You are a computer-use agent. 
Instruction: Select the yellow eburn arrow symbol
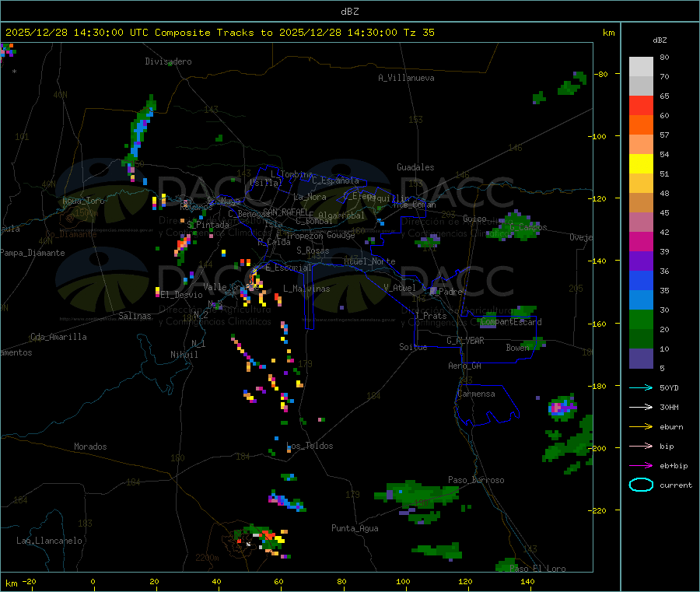641,426
